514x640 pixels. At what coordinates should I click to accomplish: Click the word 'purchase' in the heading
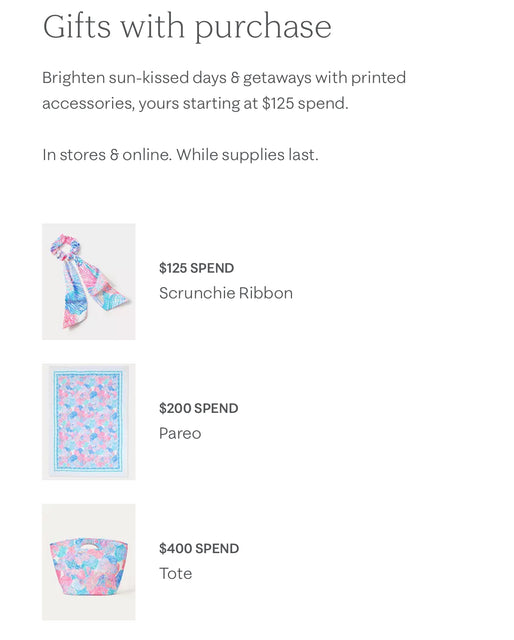point(263,29)
